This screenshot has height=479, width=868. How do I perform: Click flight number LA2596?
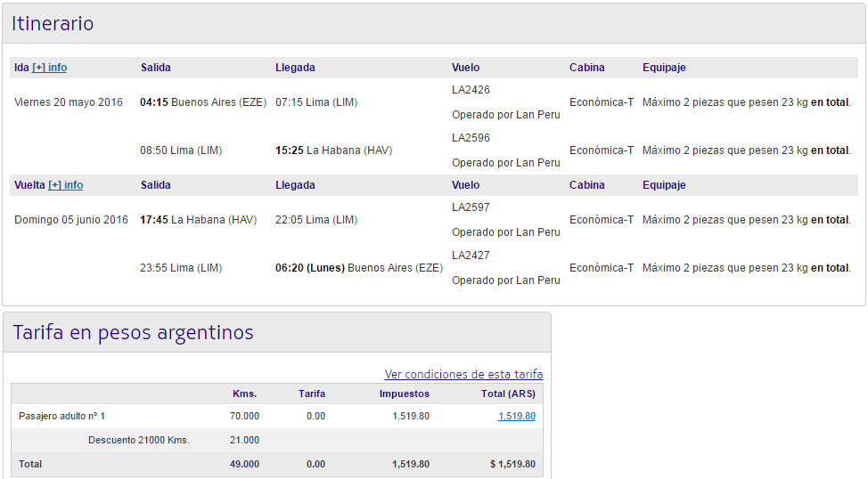click(x=471, y=138)
